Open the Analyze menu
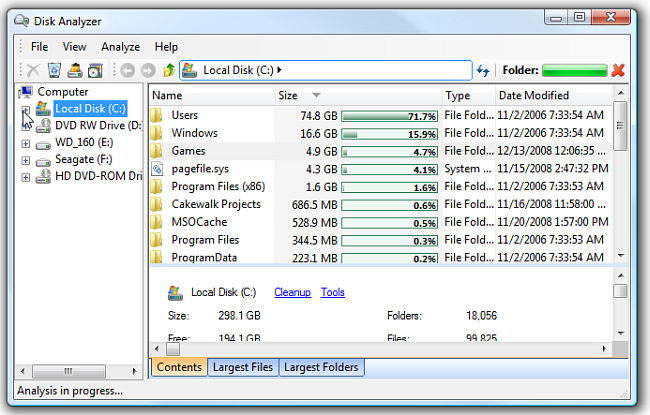Screen dimensions: 650x415 click(120, 47)
